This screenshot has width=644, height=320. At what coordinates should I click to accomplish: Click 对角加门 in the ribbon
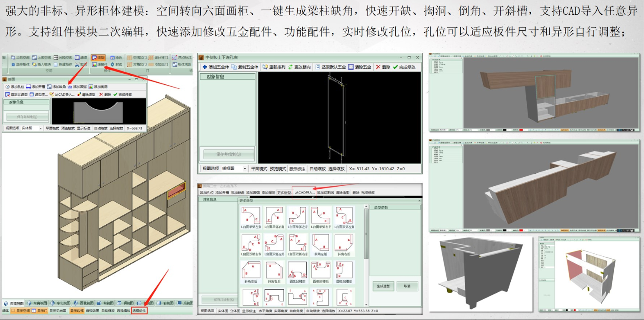137,65
